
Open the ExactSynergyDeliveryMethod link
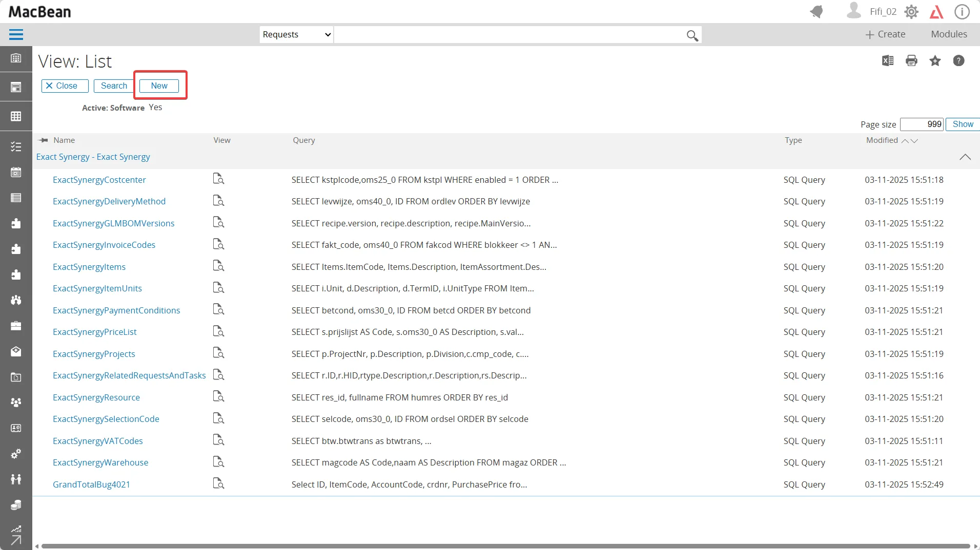pyautogui.click(x=109, y=201)
